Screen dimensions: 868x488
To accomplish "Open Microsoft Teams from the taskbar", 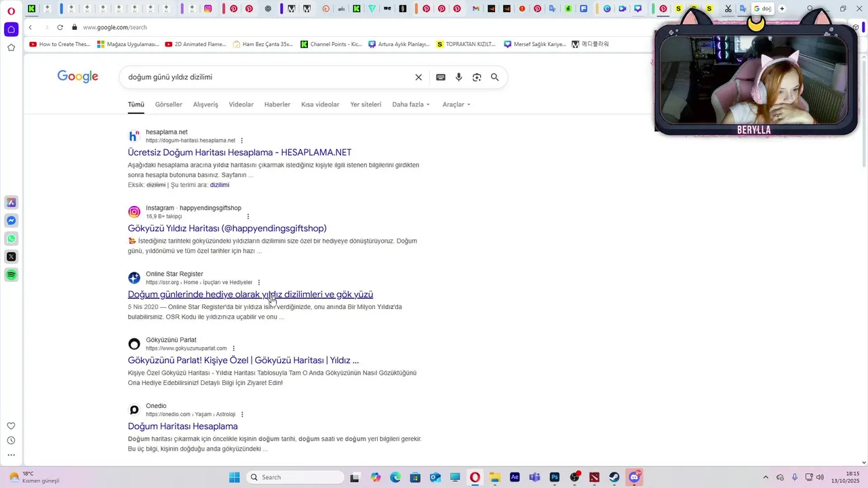I will coord(534,477).
